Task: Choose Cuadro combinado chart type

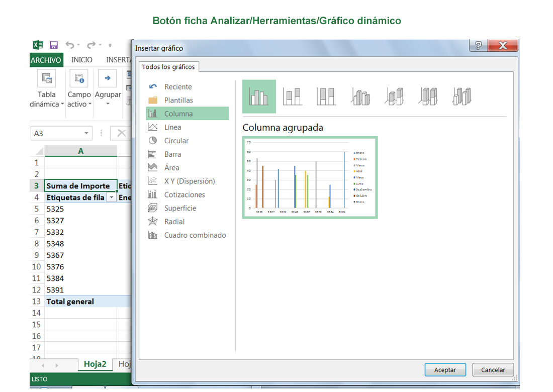Action: coord(188,235)
